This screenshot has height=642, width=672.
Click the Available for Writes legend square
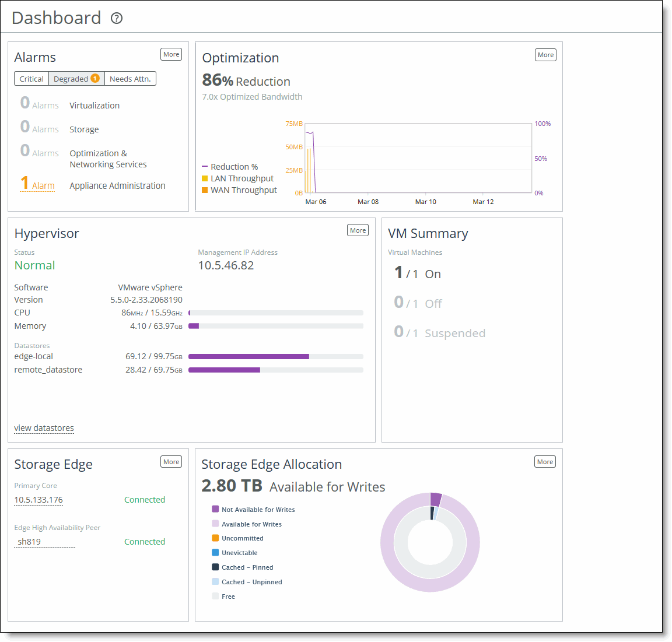(x=215, y=524)
